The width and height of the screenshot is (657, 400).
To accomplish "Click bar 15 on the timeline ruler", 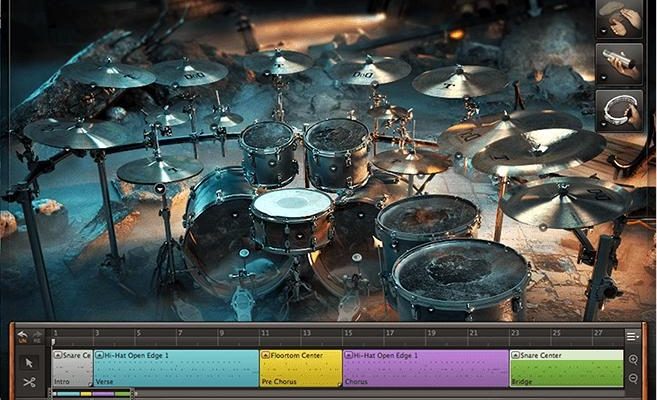I will pos(348,333).
